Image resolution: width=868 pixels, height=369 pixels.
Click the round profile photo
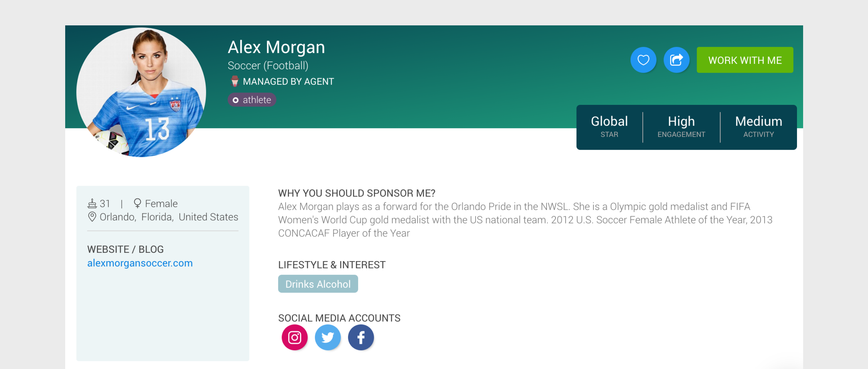click(x=141, y=92)
